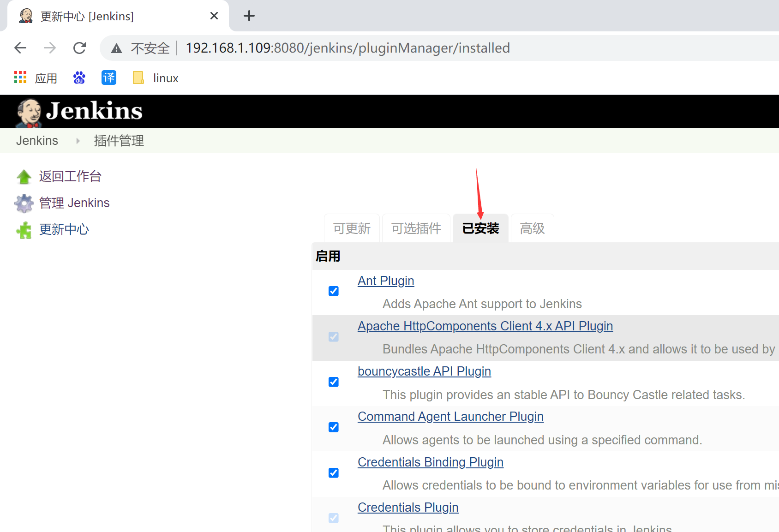Open the Credentials Plugin link
The height and width of the screenshot is (532, 779).
408,508
